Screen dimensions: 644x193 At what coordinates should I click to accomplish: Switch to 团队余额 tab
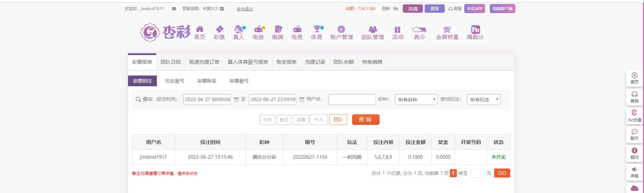pyautogui.click(x=344, y=62)
